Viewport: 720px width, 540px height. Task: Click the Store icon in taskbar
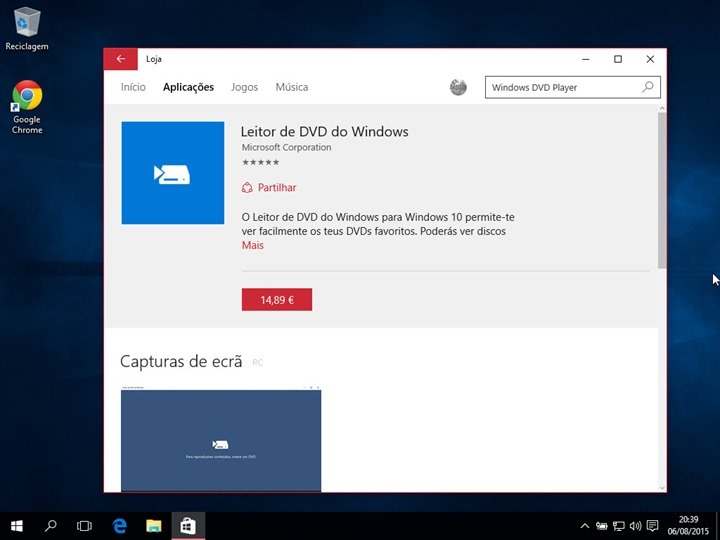tap(188, 526)
